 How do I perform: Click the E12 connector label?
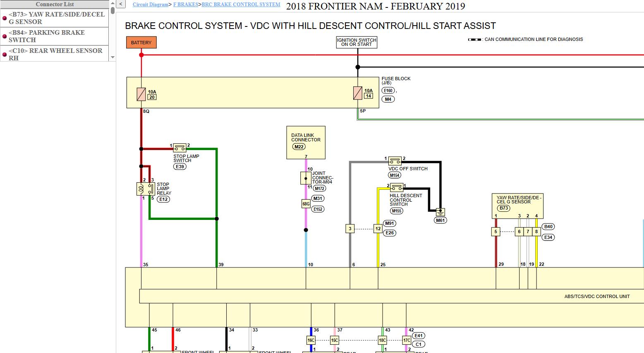[163, 199]
